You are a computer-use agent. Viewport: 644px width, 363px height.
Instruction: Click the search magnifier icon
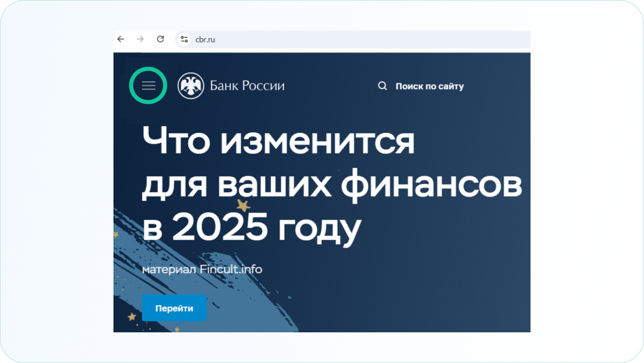pyautogui.click(x=382, y=86)
